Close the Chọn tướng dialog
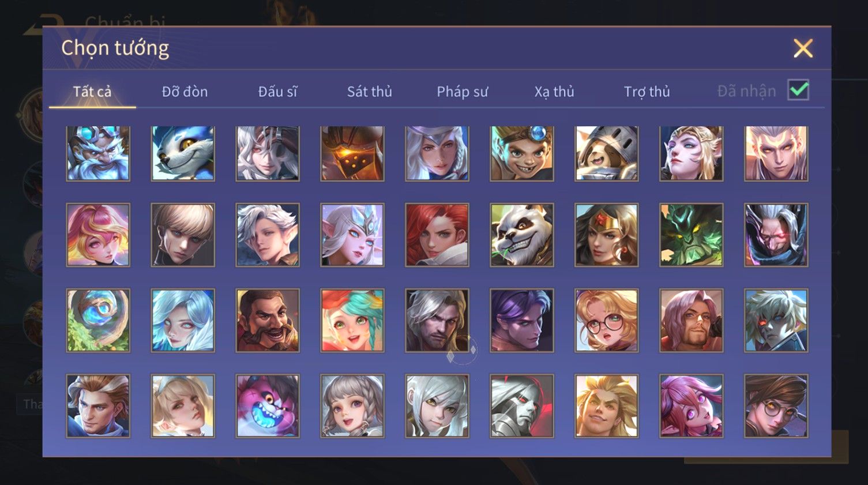The image size is (868, 485). click(x=803, y=48)
